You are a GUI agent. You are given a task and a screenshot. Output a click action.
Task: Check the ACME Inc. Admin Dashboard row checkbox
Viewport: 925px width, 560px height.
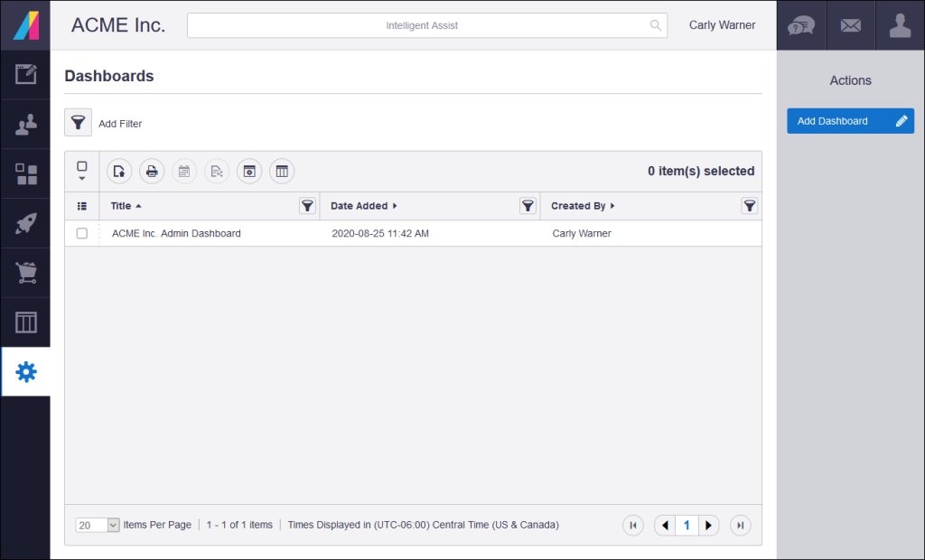[82, 233]
